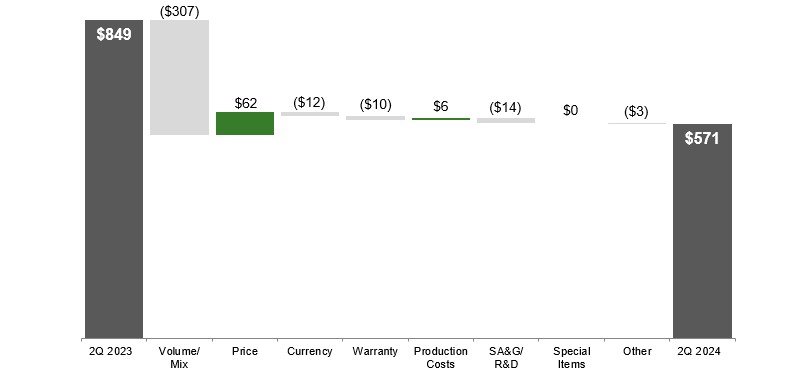Screen dimensions: 794x373
Task: Click the green Production Costs line
Action: point(441,119)
